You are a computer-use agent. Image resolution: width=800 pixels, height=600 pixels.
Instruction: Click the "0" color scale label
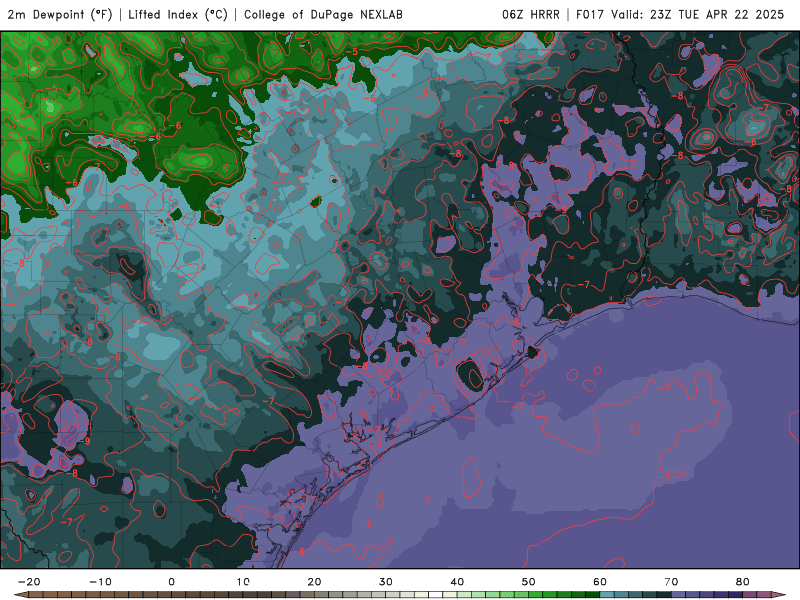point(171,582)
